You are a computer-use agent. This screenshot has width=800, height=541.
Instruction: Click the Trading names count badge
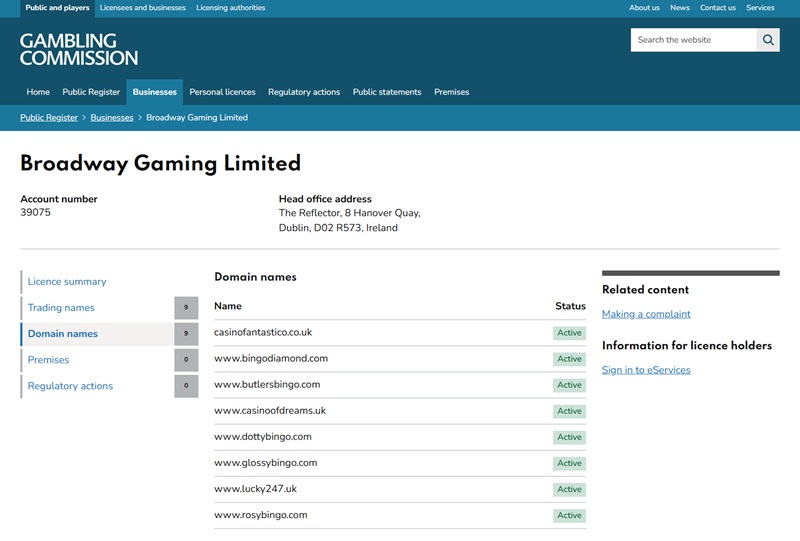coord(186,308)
